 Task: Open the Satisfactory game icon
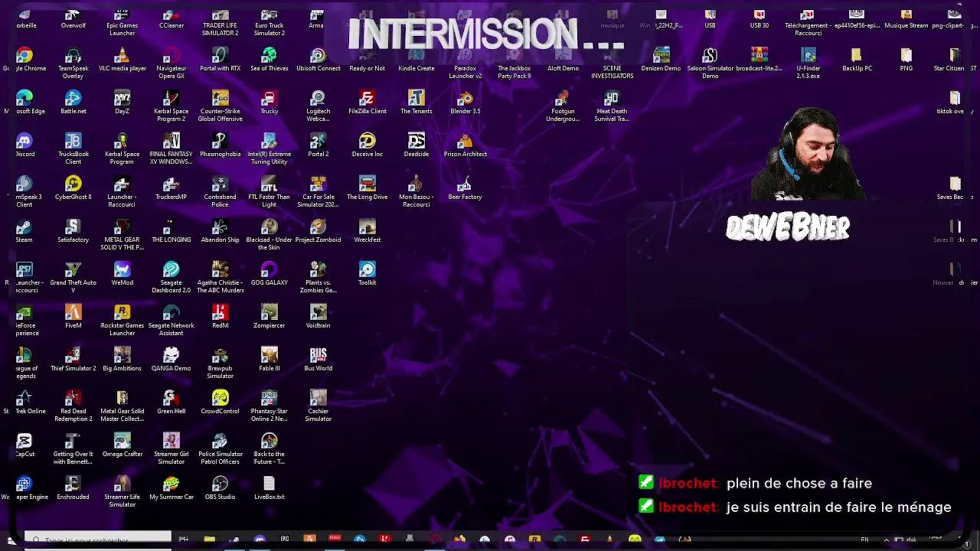pyautogui.click(x=73, y=231)
